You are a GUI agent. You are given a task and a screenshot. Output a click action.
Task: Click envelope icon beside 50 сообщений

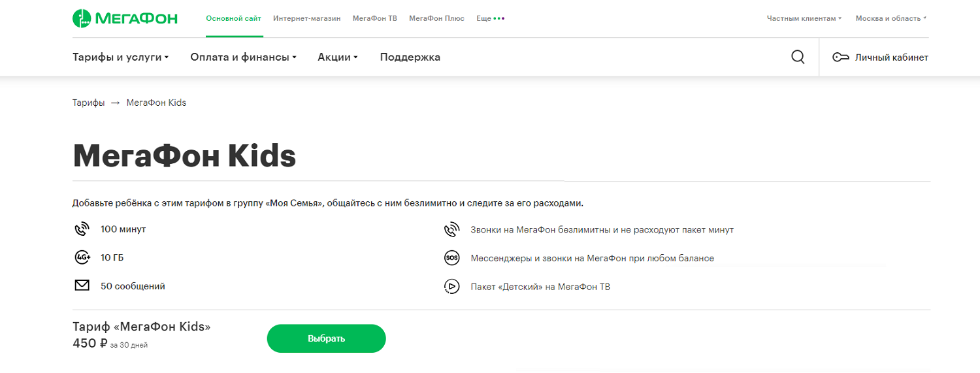point(82,285)
